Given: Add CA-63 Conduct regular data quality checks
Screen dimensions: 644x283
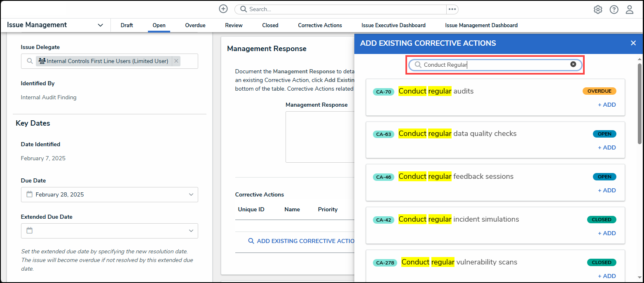Looking at the screenshot, I should pos(607,147).
